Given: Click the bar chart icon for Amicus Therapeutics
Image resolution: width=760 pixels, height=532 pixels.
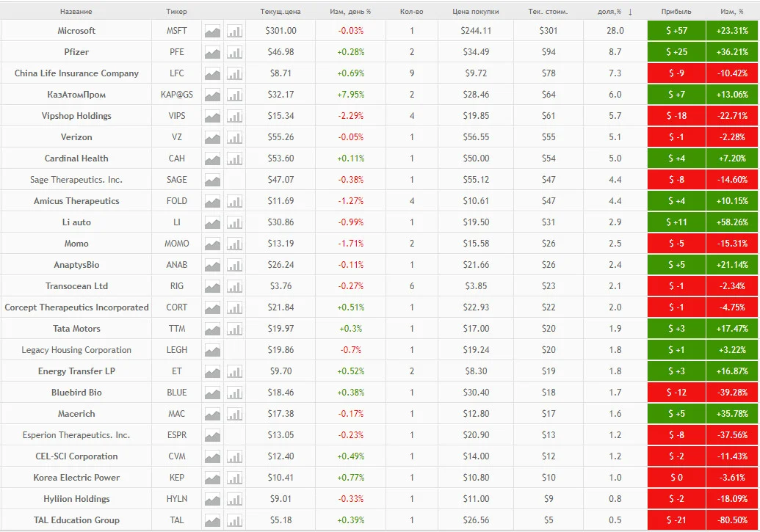Looking at the screenshot, I should pyautogui.click(x=234, y=202).
